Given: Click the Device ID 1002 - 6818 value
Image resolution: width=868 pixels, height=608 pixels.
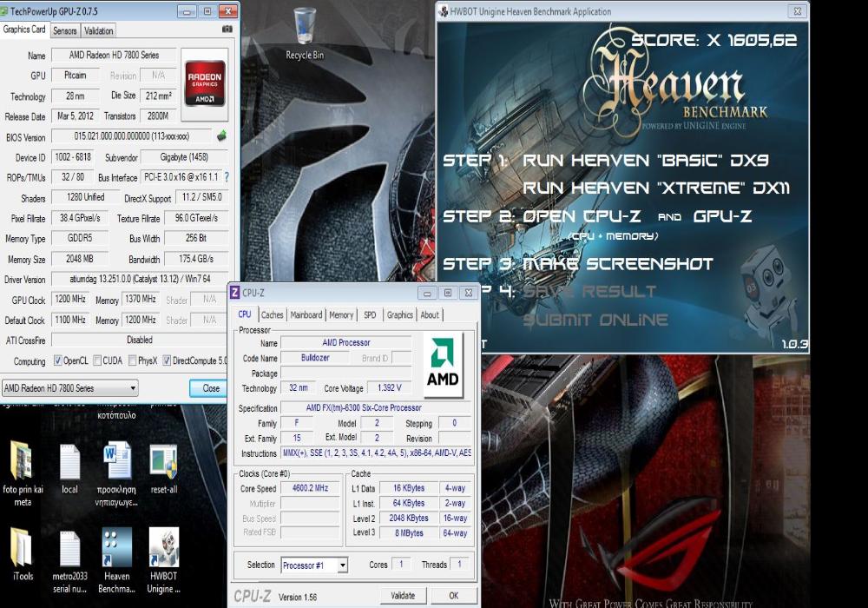Looking at the screenshot, I should [x=73, y=157].
